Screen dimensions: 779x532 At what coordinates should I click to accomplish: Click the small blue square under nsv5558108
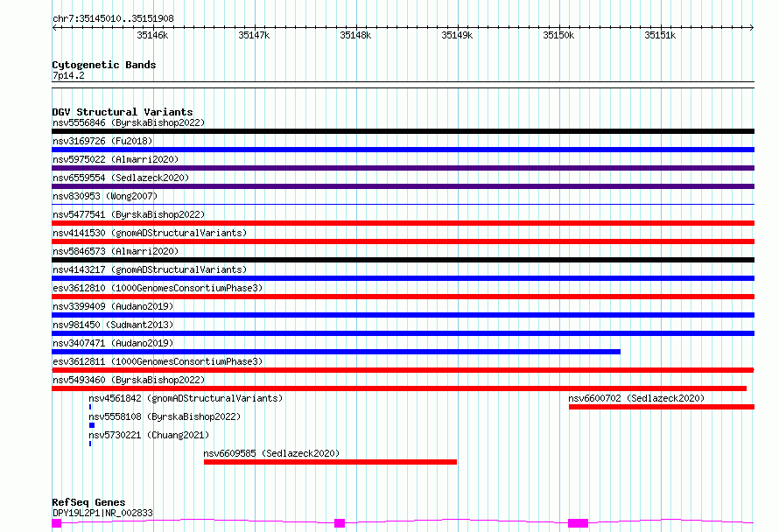point(92,425)
